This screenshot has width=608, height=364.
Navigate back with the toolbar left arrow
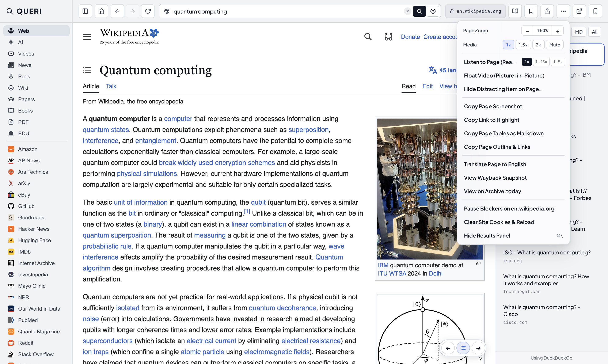(117, 11)
